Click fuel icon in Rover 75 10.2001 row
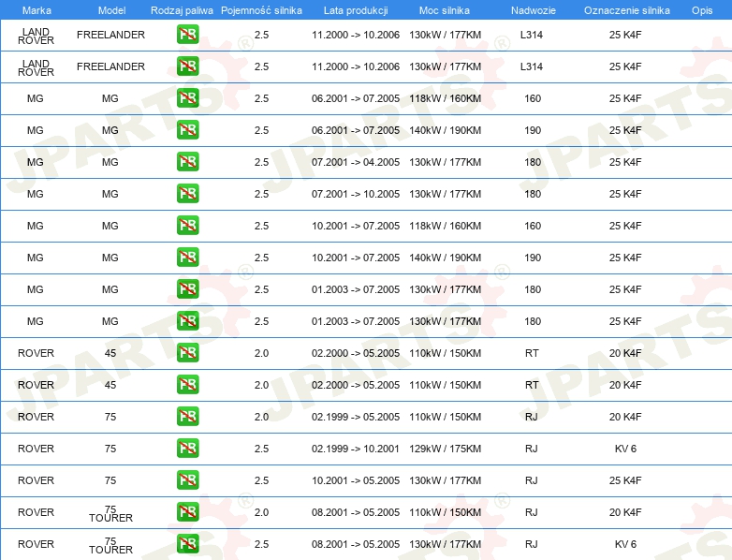732x560 pixels. coord(187,479)
